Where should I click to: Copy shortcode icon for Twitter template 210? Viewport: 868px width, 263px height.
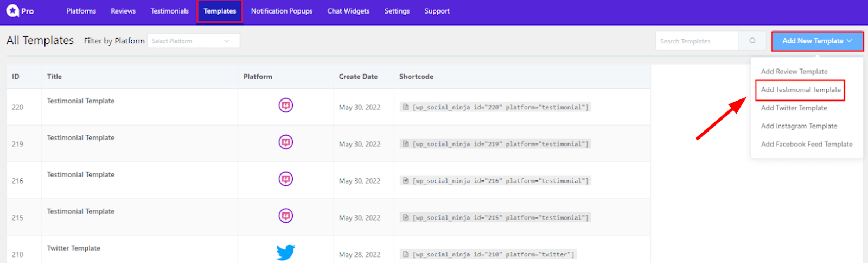(405, 254)
